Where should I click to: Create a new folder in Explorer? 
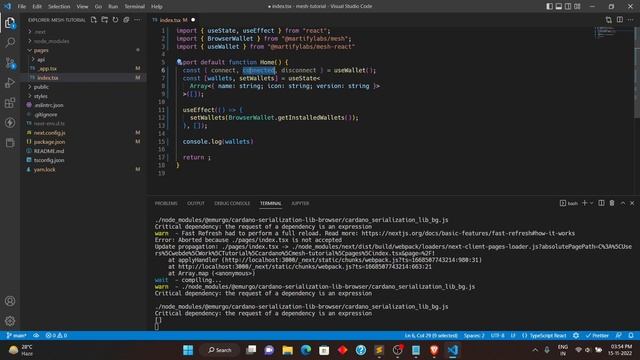click(105, 20)
